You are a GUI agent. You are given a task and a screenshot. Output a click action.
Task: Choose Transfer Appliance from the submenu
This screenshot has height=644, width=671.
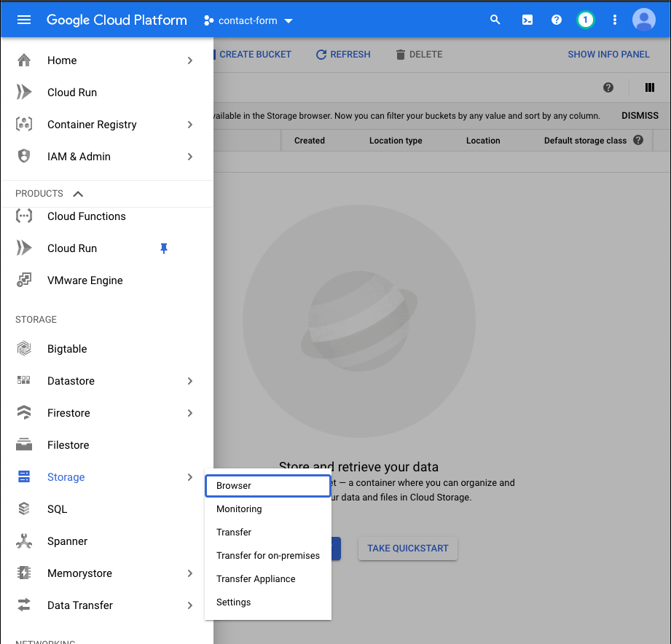256,578
